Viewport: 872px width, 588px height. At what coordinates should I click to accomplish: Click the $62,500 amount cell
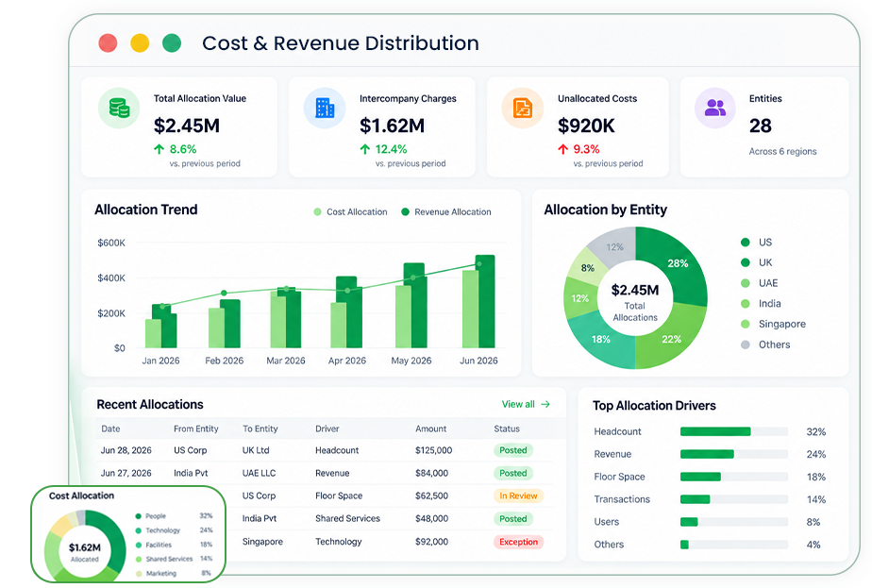pyautogui.click(x=431, y=496)
